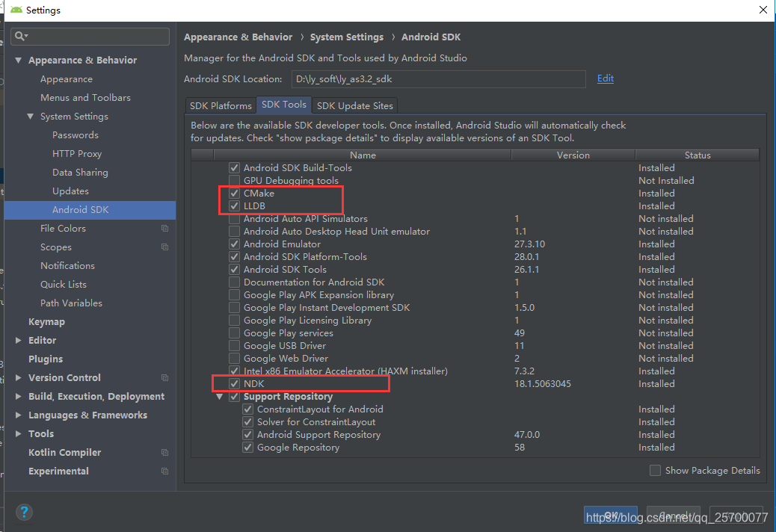Toggle the ConstraintLayout for Android checkbox

[248, 409]
